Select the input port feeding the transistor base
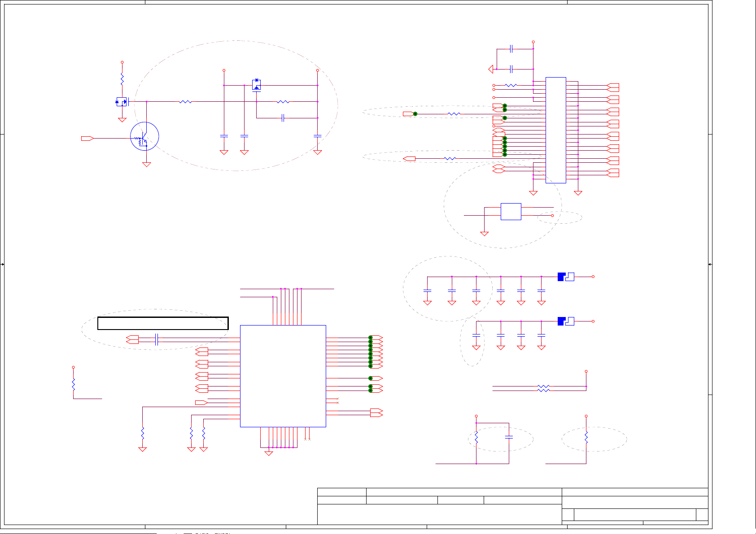This screenshot has height=534, width=756. tap(87, 138)
